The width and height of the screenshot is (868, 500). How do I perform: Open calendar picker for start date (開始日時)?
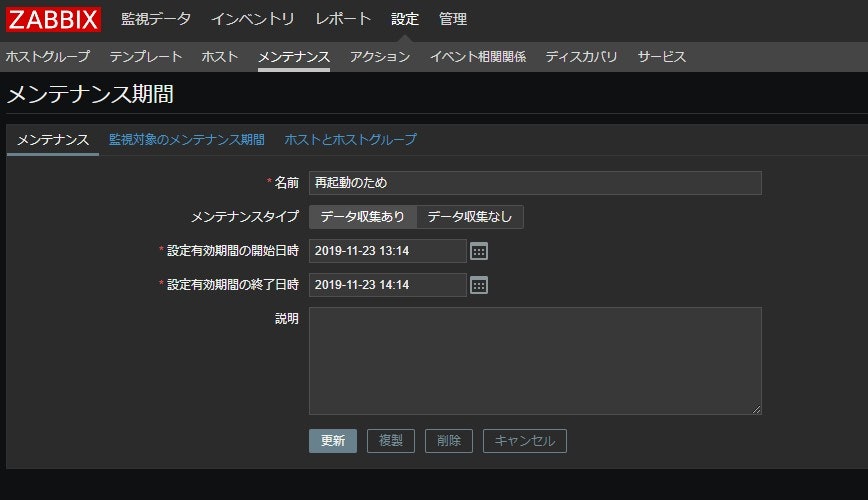tap(479, 251)
